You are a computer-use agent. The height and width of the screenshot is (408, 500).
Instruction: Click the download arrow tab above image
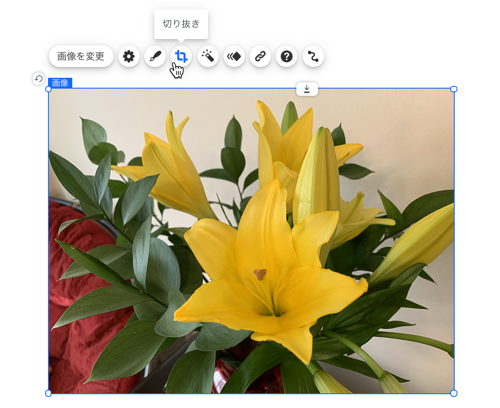[x=307, y=89]
